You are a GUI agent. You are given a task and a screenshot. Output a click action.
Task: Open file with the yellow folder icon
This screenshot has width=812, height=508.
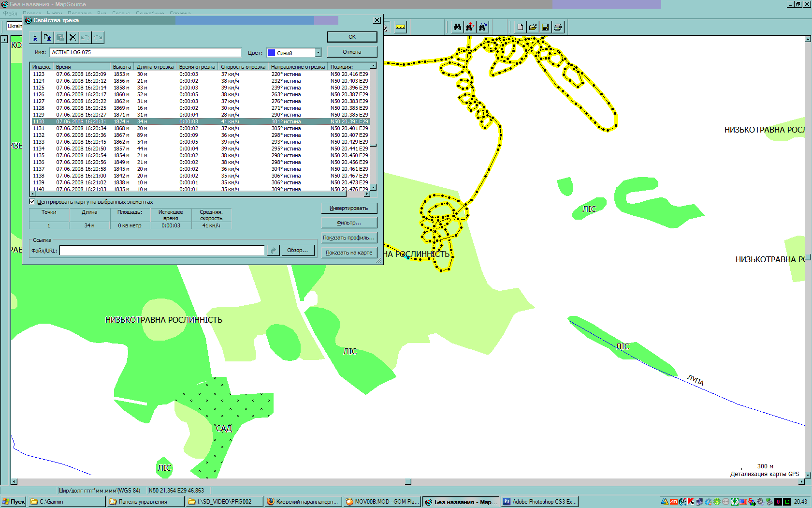point(533,27)
